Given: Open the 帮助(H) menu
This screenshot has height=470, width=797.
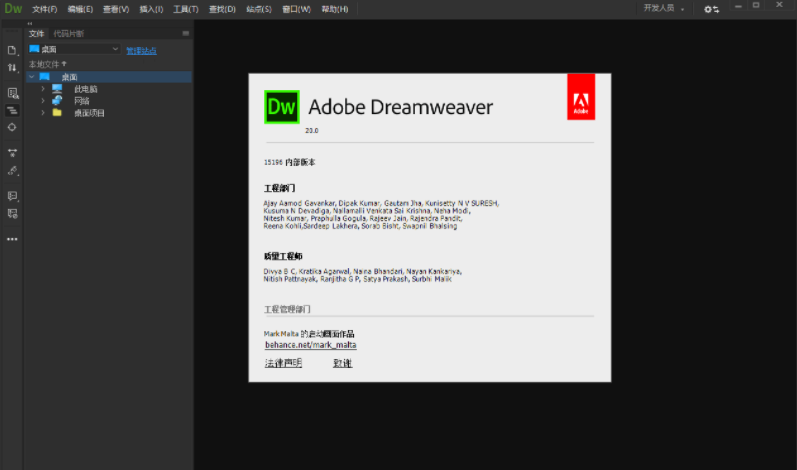Looking at the screenshot, I should 335,9.
